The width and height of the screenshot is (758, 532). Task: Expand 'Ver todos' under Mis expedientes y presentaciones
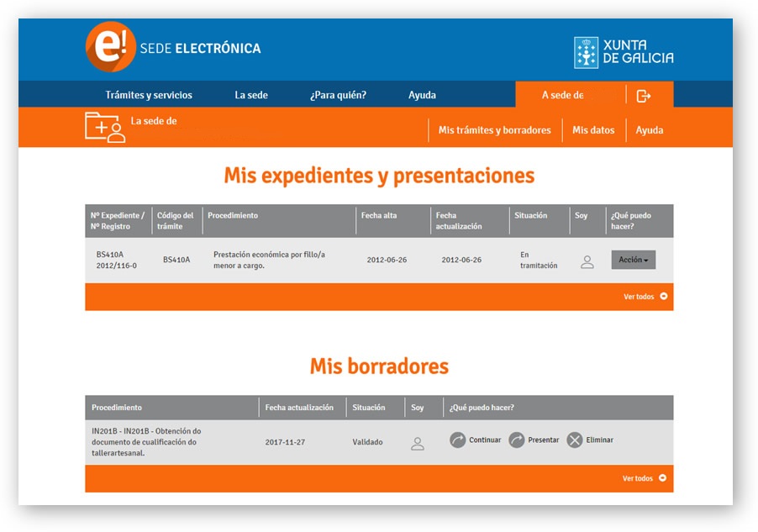tap(641, 297)
